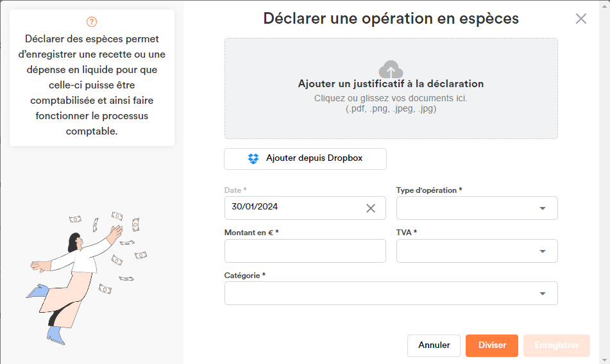The width and height of the screenshot is (610, 364).
Task: Click the Montant en € label
Action: (x=251, y=233)
